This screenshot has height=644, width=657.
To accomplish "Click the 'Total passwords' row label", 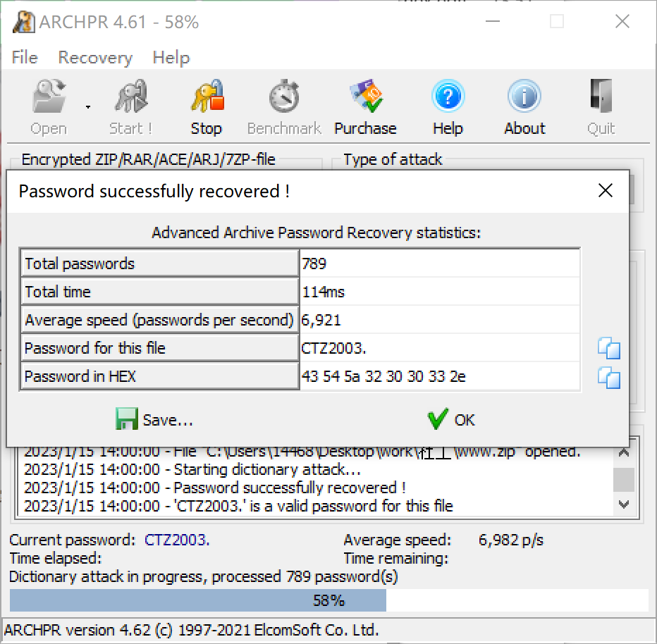I will pyautogui.click(x=160, y=264).
